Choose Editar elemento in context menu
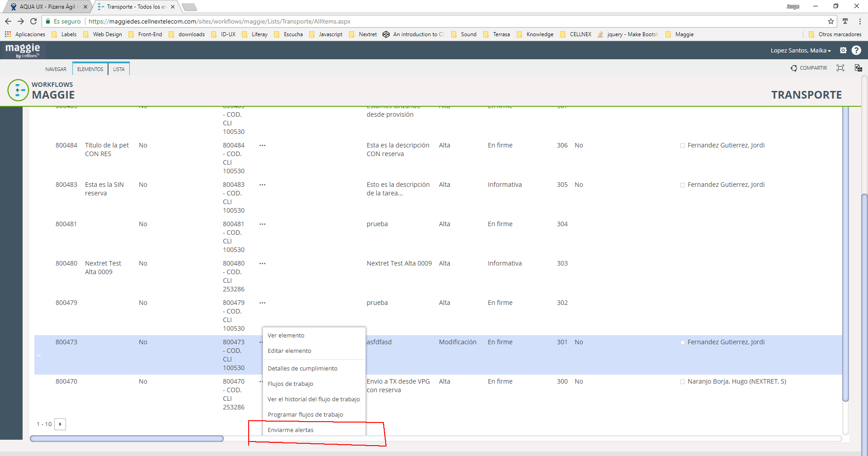The height and width of the screenshot is (456, 868). pos(314,351)
